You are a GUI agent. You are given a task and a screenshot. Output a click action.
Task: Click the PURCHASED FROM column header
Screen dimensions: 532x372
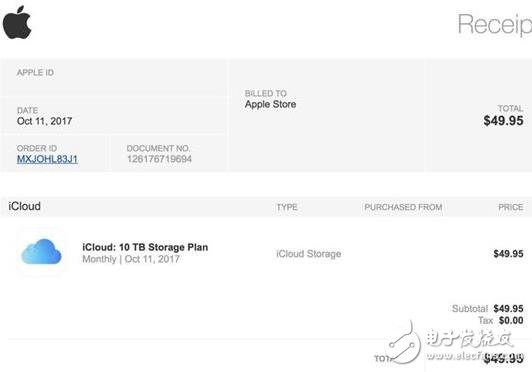pyautogui.click(x=403, y=207)
